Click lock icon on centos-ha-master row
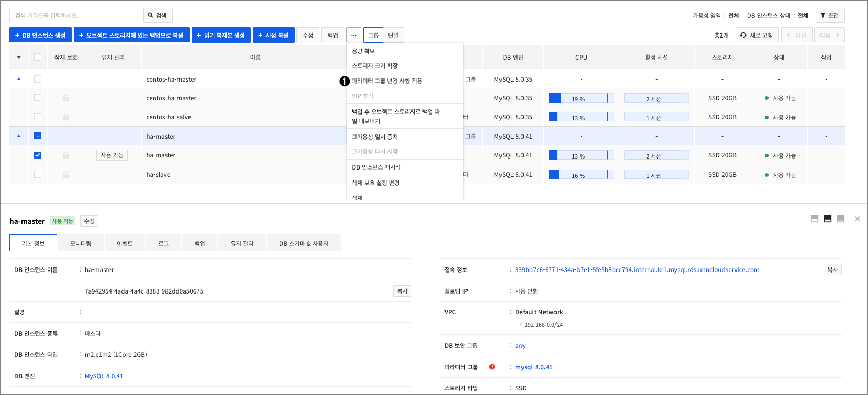 [x=66, y=98]
